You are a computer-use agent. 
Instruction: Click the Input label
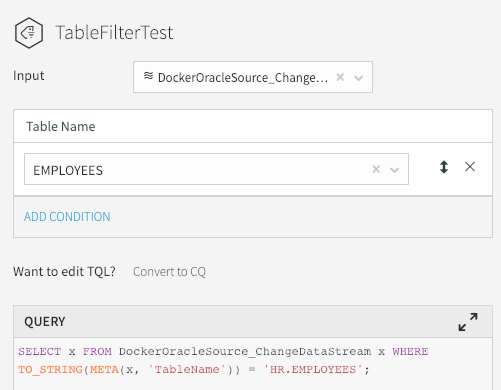click(x=29, y=76)
